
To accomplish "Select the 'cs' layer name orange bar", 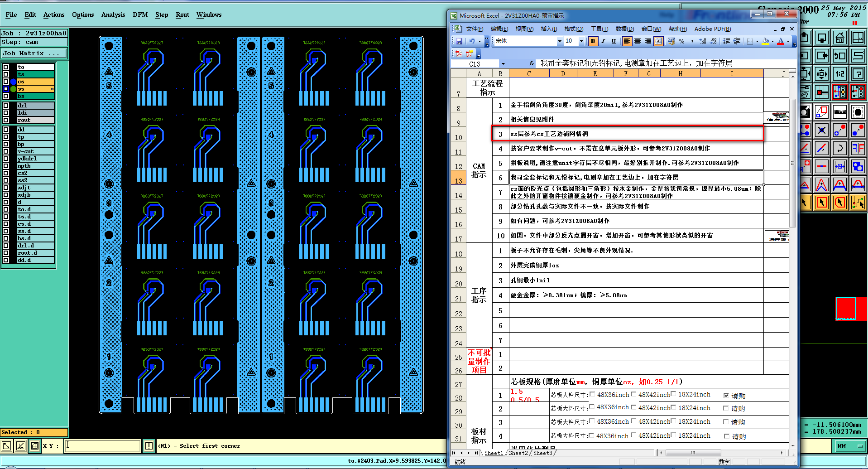I will pyautogui.click(x=35, y=82).
